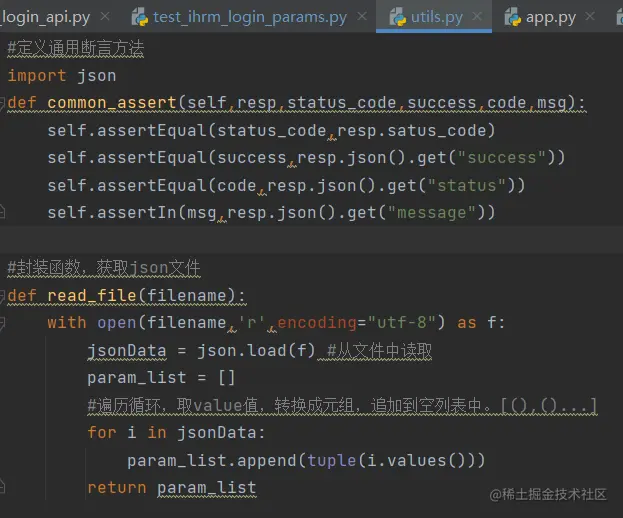
Task: Click 'json.load(f)' call
Action: (256, 351)
